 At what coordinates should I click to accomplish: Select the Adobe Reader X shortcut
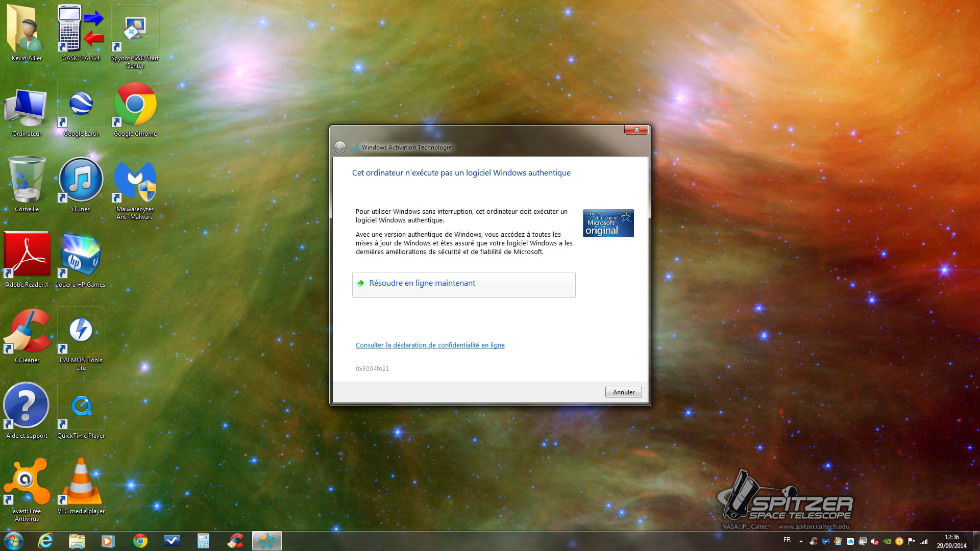[27, 260]
